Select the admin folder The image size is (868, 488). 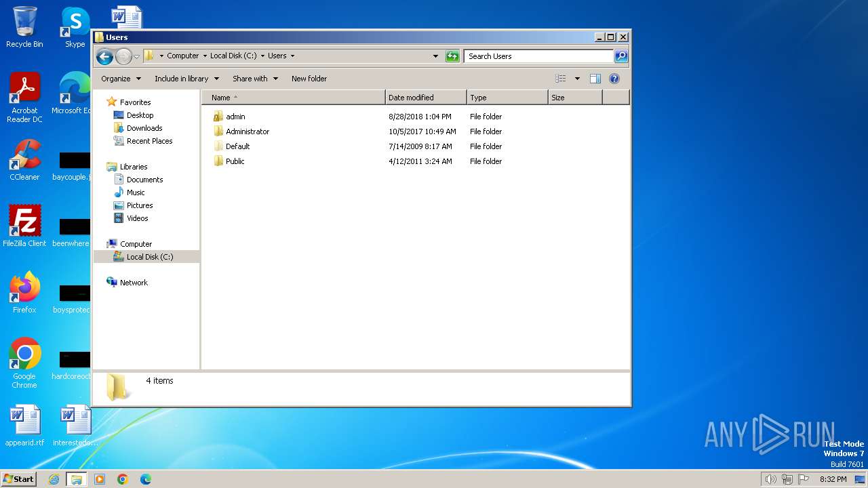pyautogui.click(x=229, y=117)
